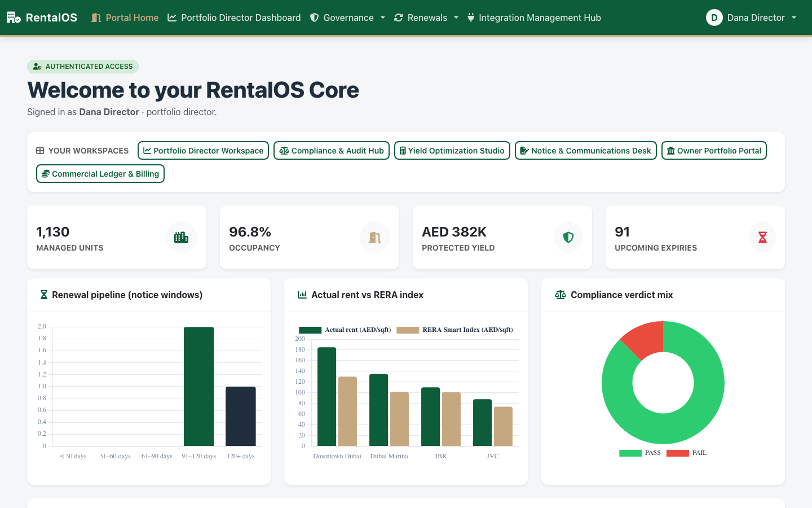
Task: Click the shield icon on Protected Yield card
Action: tap(568, 237)
